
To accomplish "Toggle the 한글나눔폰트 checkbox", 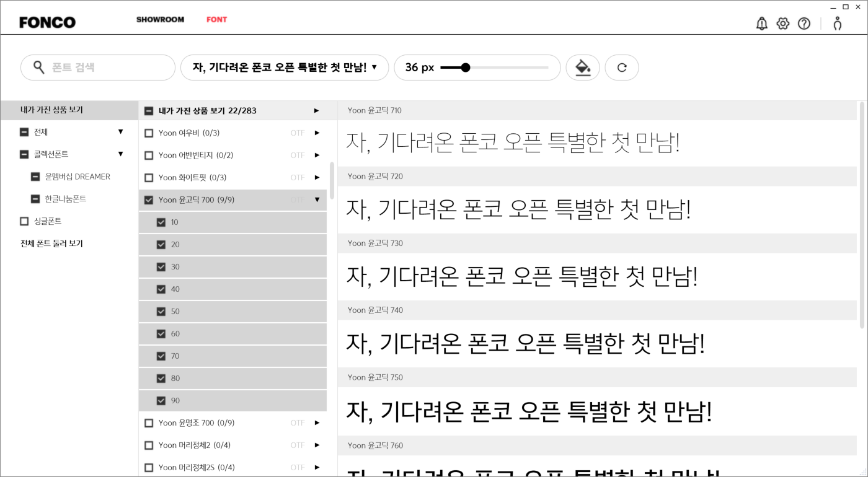I will tap(35, 199).
